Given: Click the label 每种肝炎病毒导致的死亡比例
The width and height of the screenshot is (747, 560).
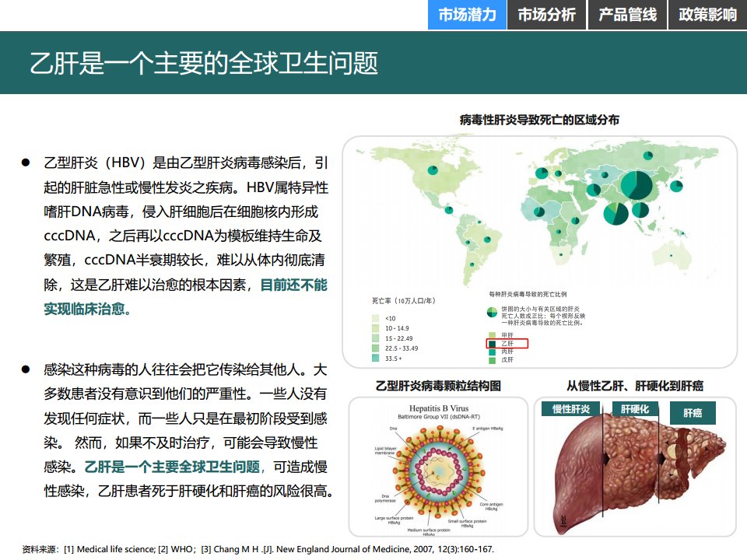Looking at the screenshot, I should [528, 294].
